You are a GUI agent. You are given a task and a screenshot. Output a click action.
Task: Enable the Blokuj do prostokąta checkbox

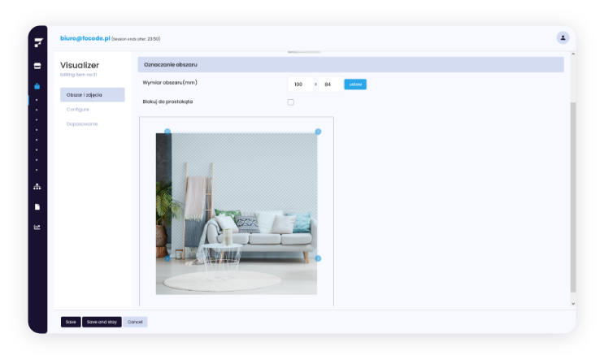pos(291,102)
